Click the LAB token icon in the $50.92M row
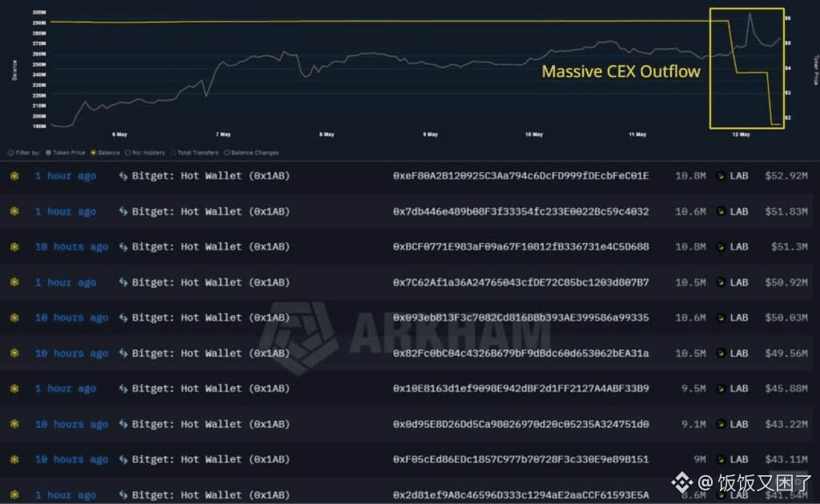The width and height of the screenshot is (820, 504). click(x=721, y=282)
